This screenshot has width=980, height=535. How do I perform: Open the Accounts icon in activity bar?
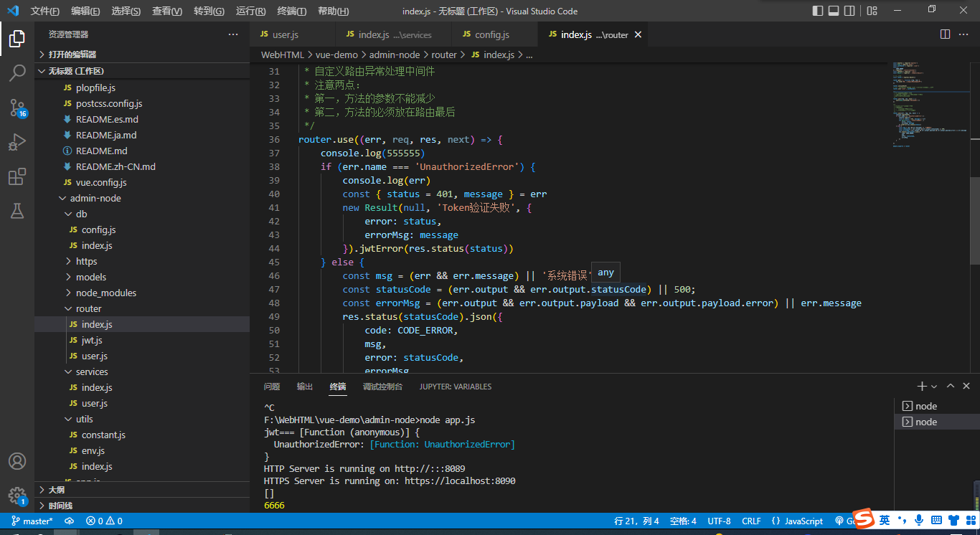point(17,461)
